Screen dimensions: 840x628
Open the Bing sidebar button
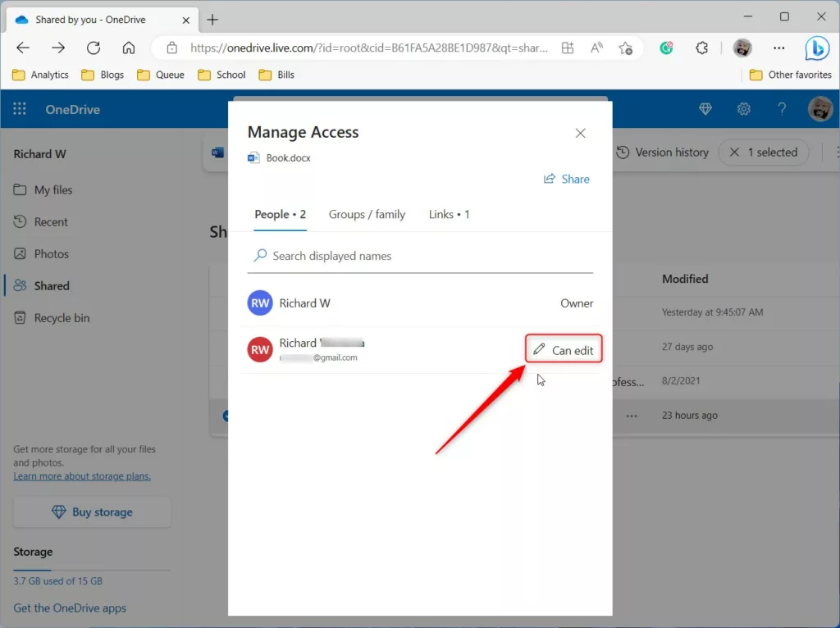(x=816, y=48)
